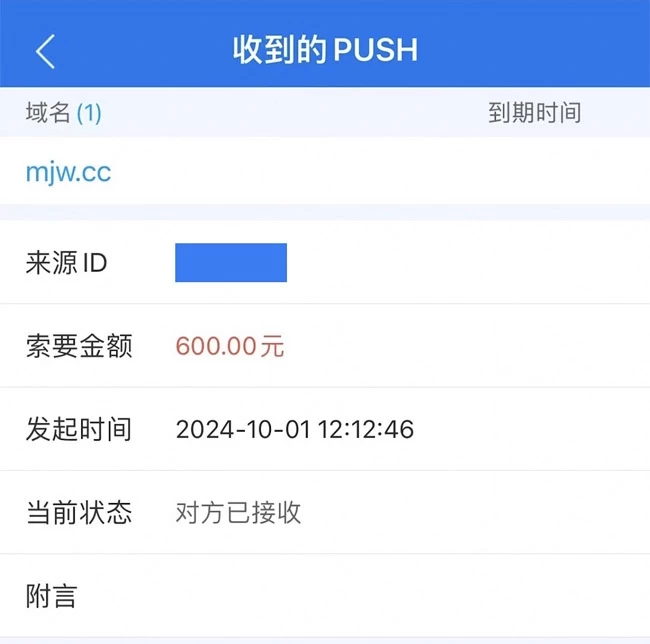
Task: Tap the back arrow icon
Action: click(45, 51)
